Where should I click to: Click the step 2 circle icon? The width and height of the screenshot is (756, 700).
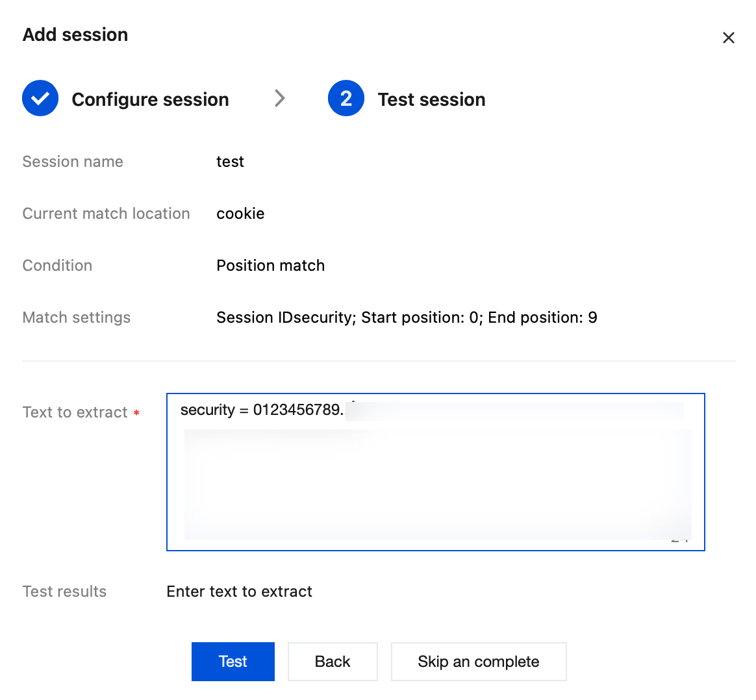click(x=346, y=99)
